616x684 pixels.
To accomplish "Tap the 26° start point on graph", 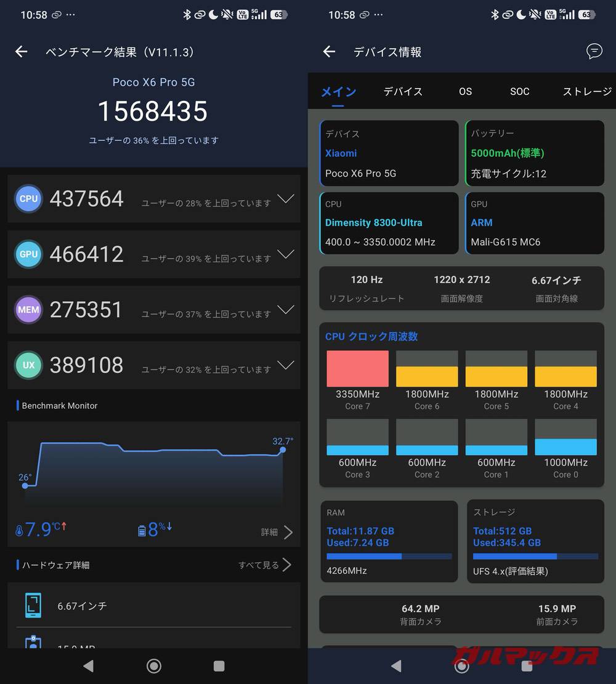I will point(25,485).
